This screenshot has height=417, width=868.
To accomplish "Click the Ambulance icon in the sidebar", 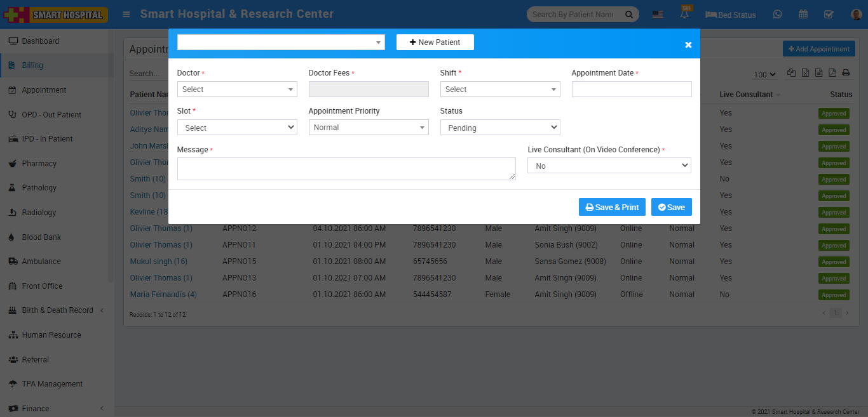I will (13, 261).
